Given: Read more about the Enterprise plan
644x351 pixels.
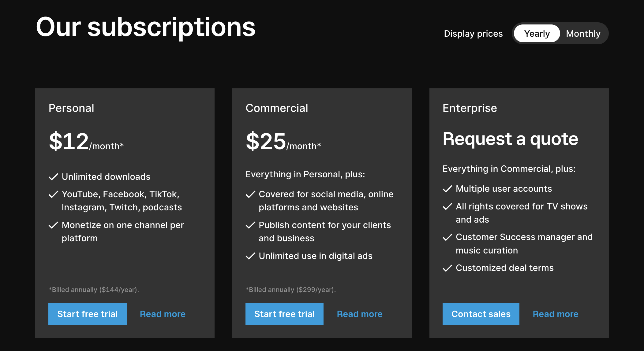Looking at the screenshot, I should point(556,314).
